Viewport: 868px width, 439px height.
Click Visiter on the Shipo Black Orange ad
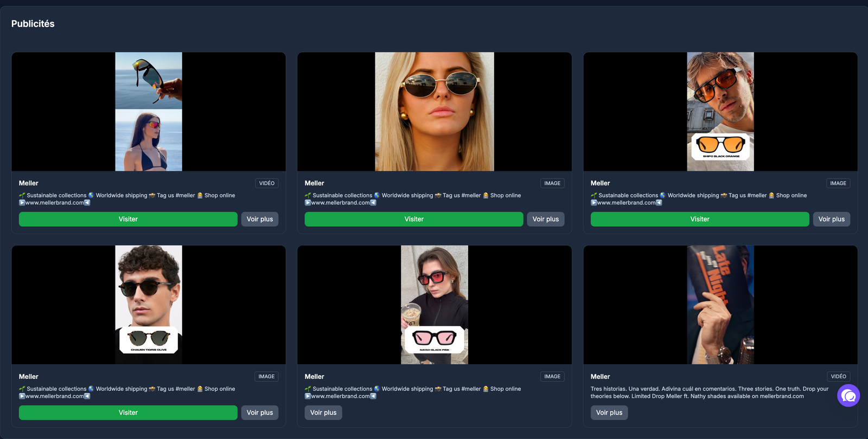700,219
